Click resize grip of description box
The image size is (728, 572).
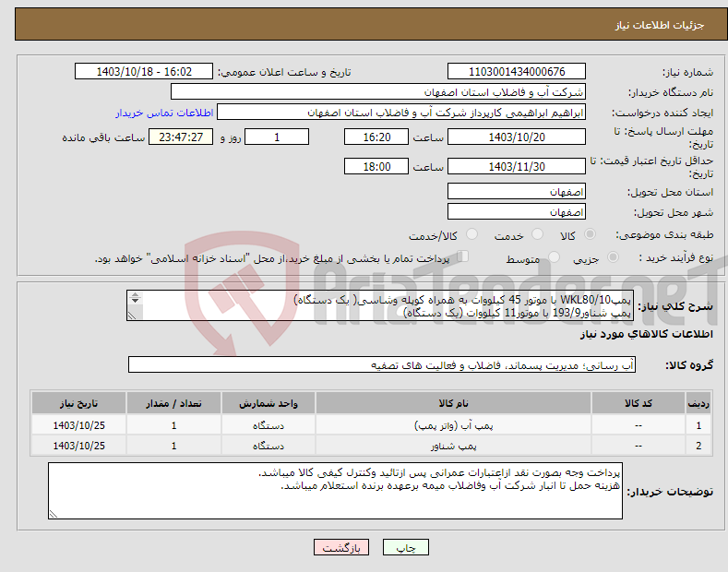click(132, 316)
